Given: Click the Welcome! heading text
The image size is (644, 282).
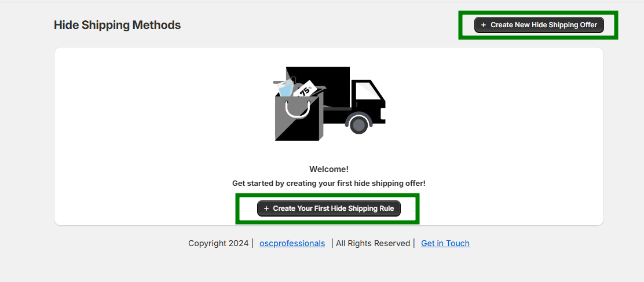Looking at the screenshot, I should point(329,169).
